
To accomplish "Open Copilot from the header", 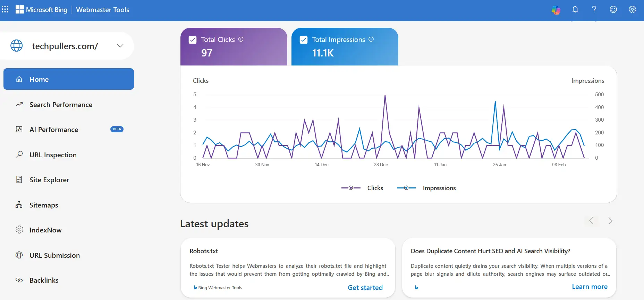I will click(x=556, y=10).
